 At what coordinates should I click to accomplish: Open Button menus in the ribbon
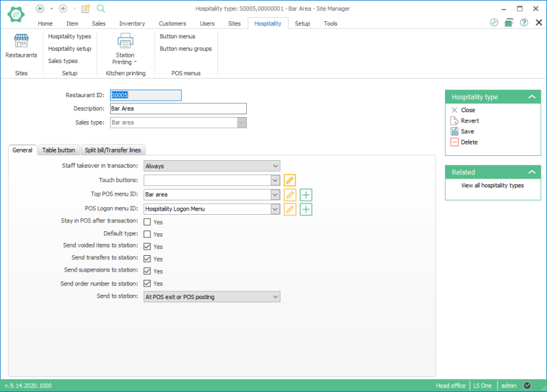click(x=177, y=36)
